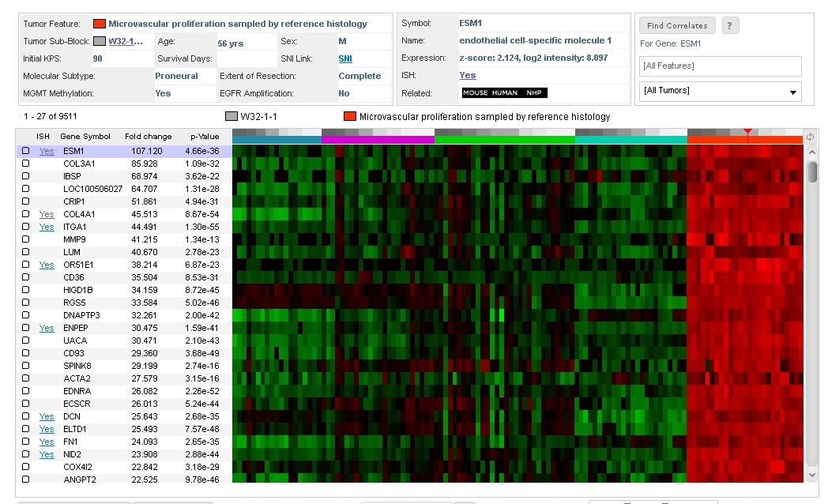Check the ANGPT2 row checkbox

click(x=25, y=480)
